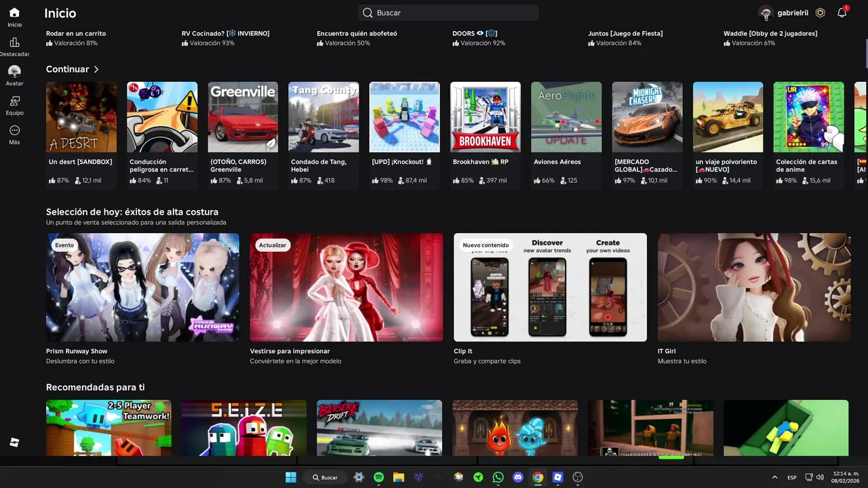Viewport: 868px width, 488px height.
Task: Open File Explorer from the taskbar
Action: click(399, 477)
